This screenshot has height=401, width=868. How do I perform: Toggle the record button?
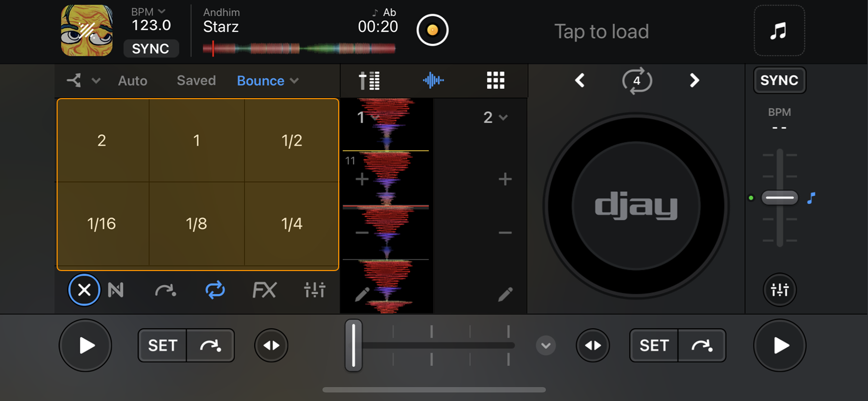pyautogui.click(x=432, y=30)
